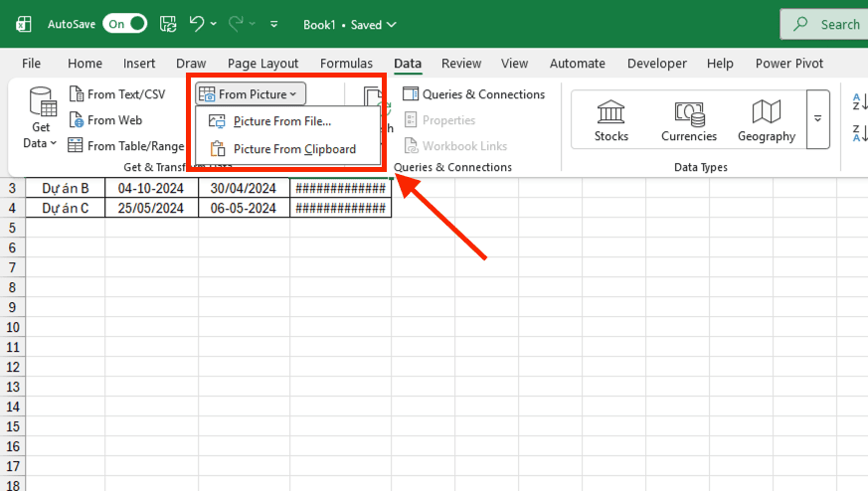
Task: Open the Undo history dropdown arrow
Action: (x=214, y=24)
